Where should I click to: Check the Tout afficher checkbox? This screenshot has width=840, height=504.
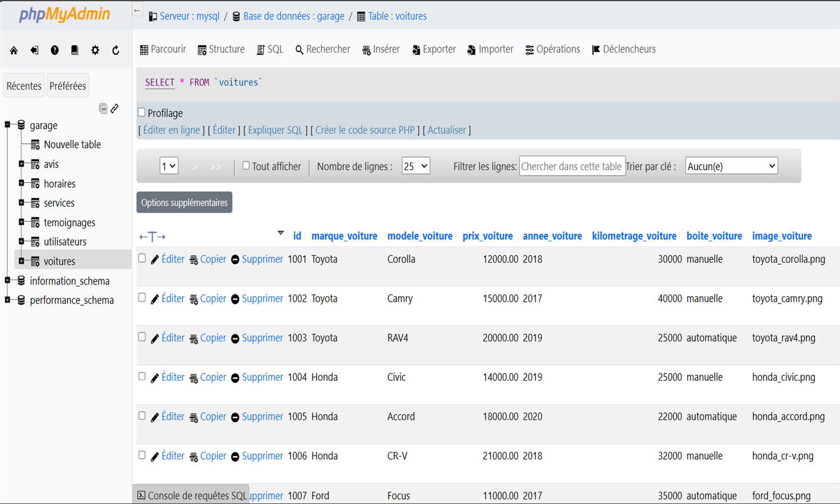point(246,166)
